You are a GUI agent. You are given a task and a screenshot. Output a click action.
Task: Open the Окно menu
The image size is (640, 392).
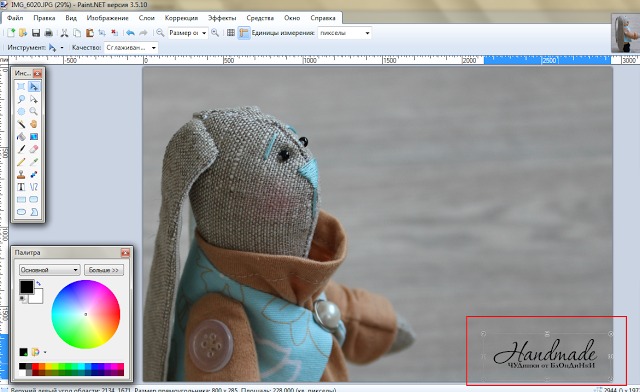tap(292, 18)
